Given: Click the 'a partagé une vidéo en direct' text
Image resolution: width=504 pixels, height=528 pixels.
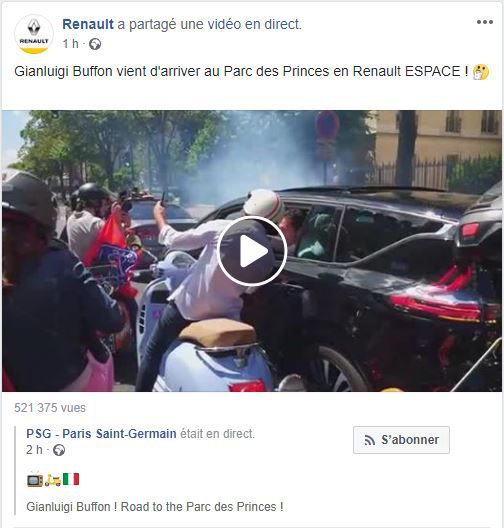Looking at the screenshot, I should (209, 24).
